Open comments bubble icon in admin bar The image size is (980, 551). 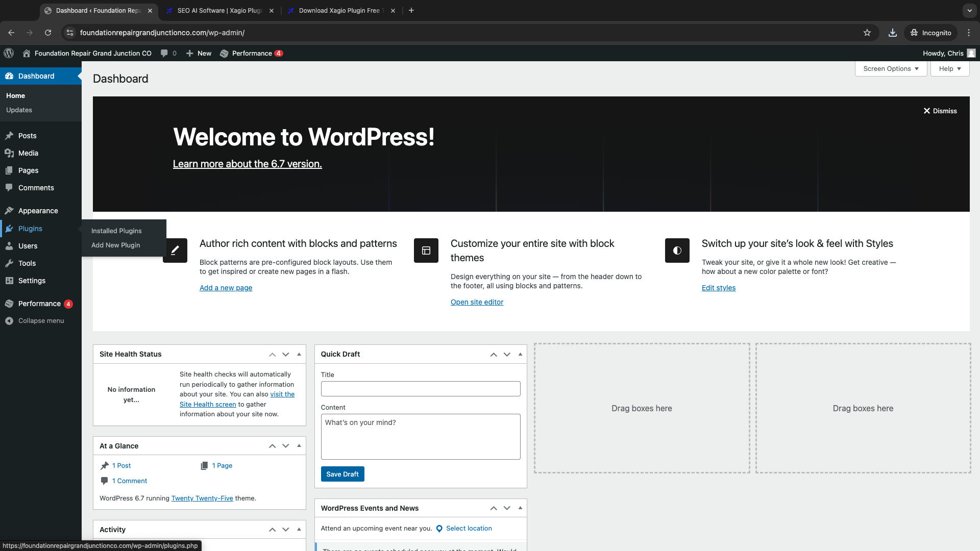pyautogui.click(x=164, y=53)
